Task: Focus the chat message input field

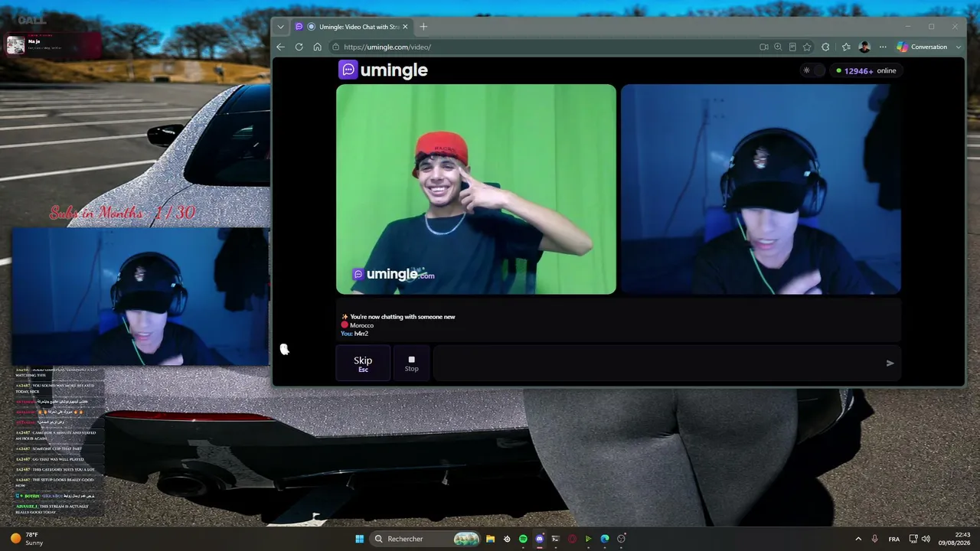Action: 656,364
